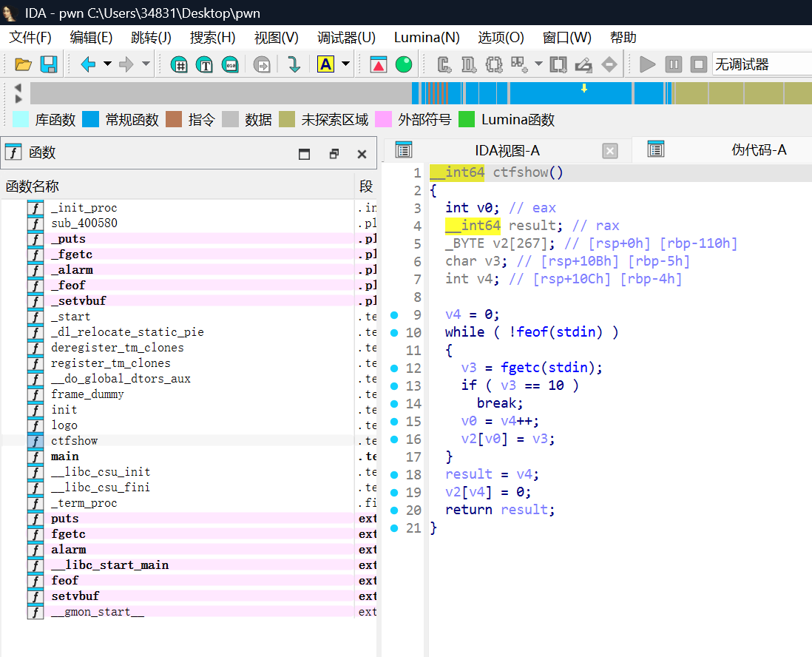Open the forward-arrow history dropdown
This screenshot has width=812, height=657.
click(x=146, y=64)
